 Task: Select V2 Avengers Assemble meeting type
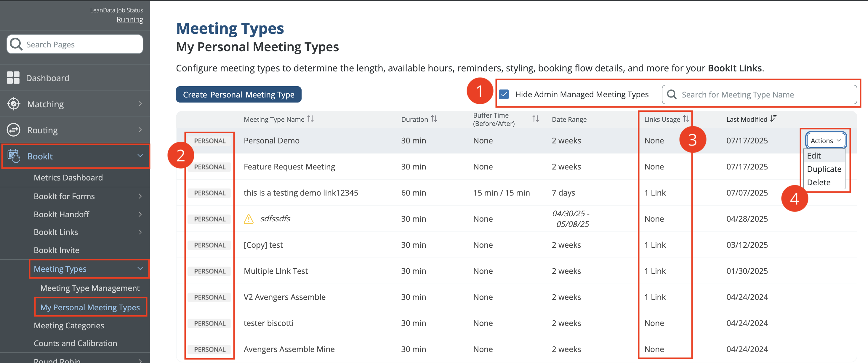(284, 297)
